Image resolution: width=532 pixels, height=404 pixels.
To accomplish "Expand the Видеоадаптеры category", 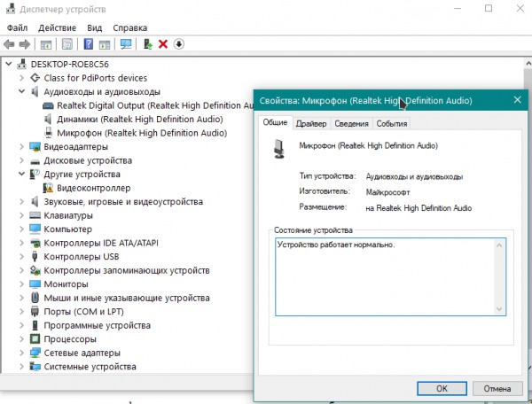I will (x=21, y=146).
